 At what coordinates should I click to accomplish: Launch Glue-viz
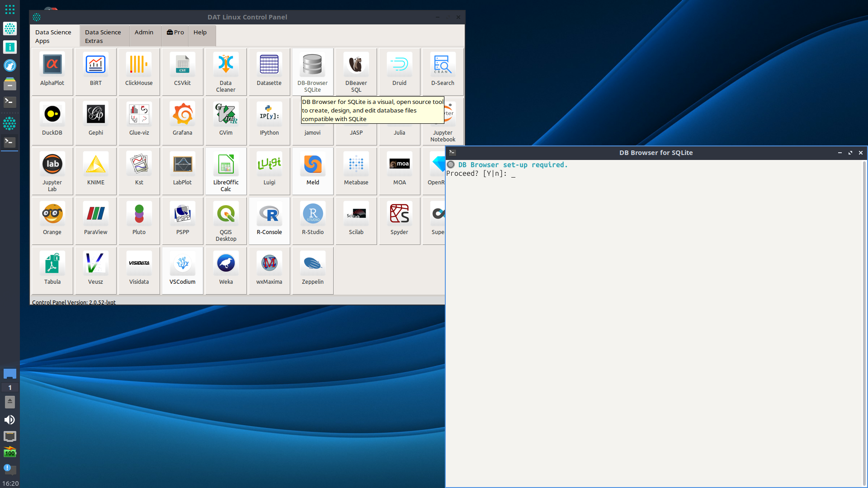point(139,121)
